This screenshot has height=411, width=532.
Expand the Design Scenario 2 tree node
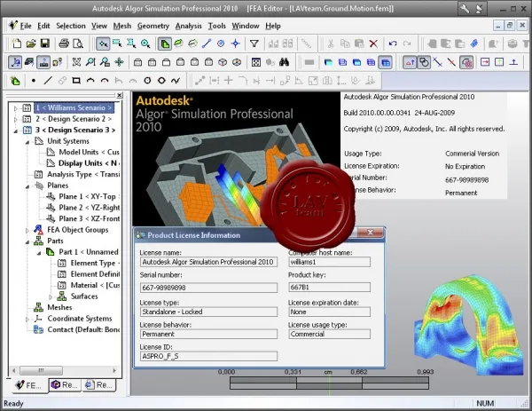point(15,119)
